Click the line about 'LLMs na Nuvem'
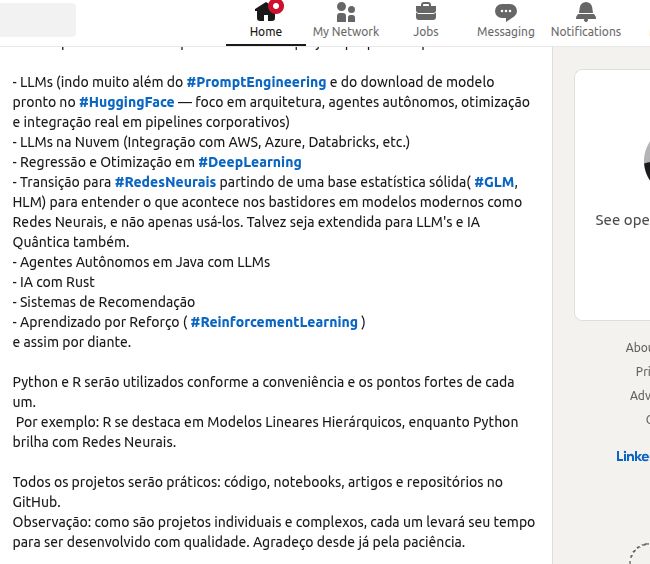 pyautogui.click(x=211, y=142)
